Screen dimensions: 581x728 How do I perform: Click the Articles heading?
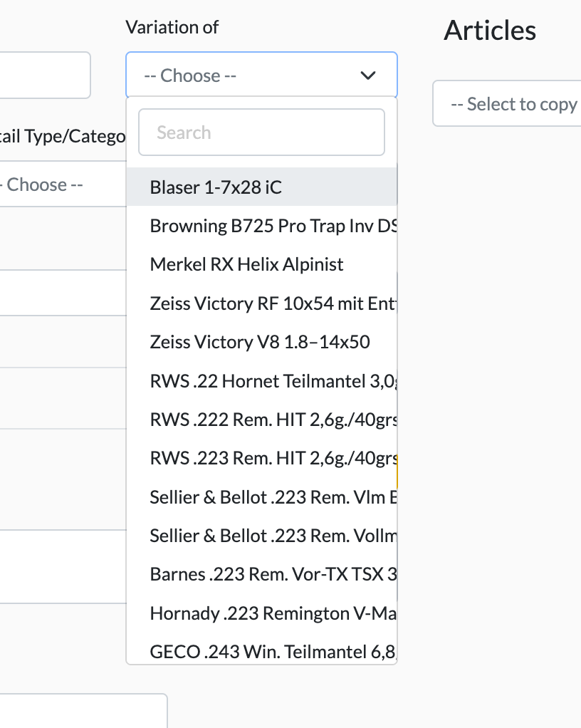click(490, 30)
